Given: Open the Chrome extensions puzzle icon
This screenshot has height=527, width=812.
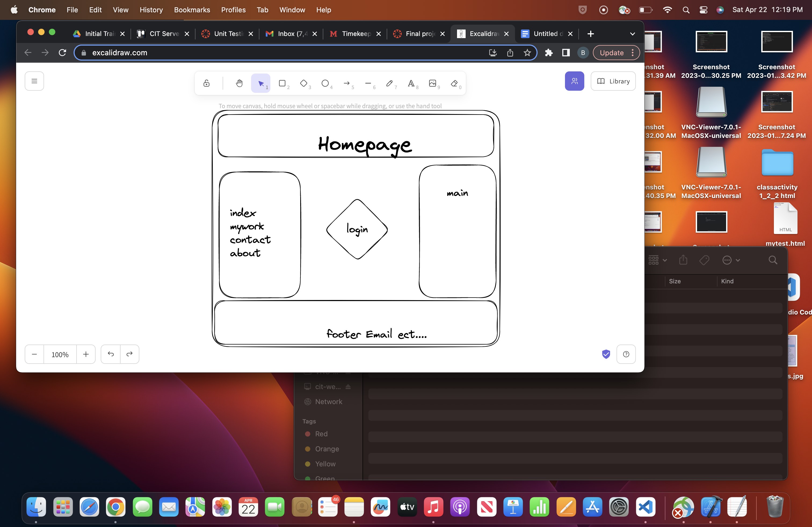Looking at the screenshot, I should pyautogui.click(x=549, y=53).
